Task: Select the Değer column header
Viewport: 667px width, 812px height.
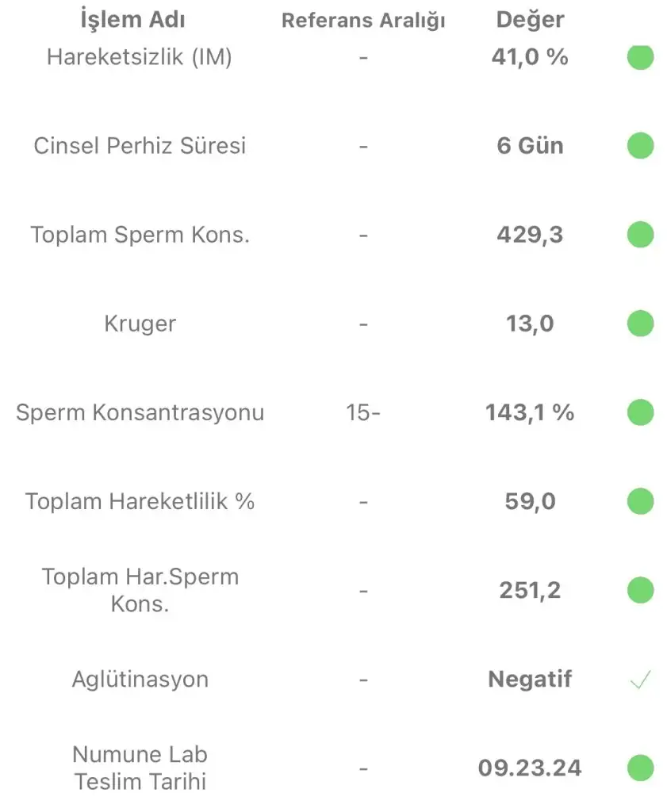Action: click(x=530, y=20)
